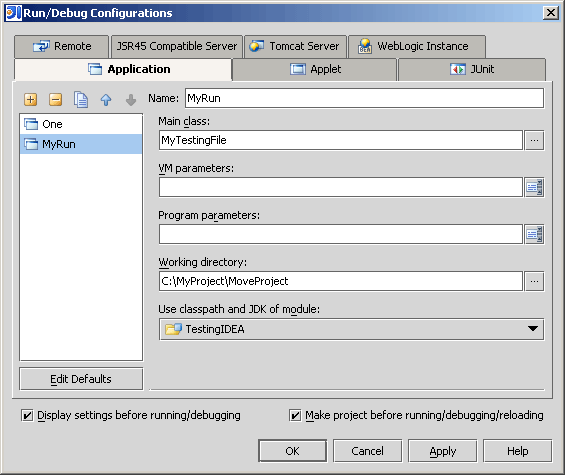Open the module classpath dropdown TestingIDEA
Viewport: 565px width, 475px height.
351,329
